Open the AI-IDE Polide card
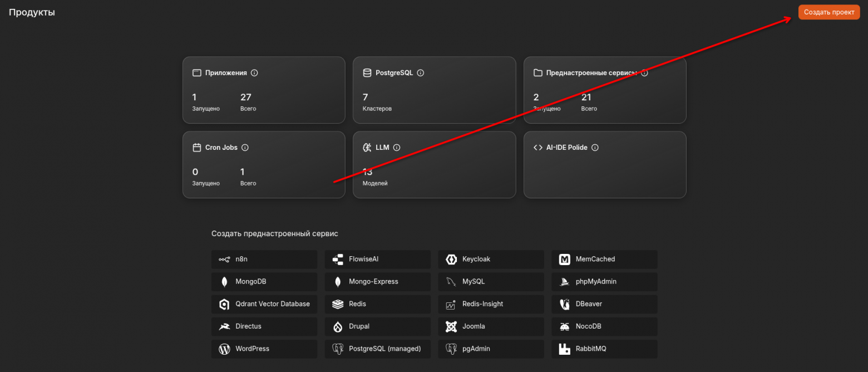This screenshot has width=868, height=372. (605, 165)
